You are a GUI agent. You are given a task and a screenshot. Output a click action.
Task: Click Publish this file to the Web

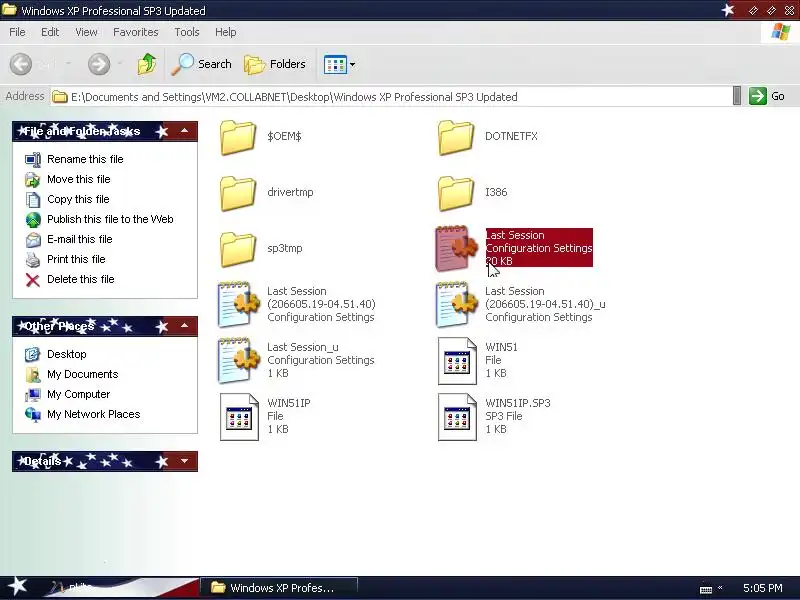(110, 219)
